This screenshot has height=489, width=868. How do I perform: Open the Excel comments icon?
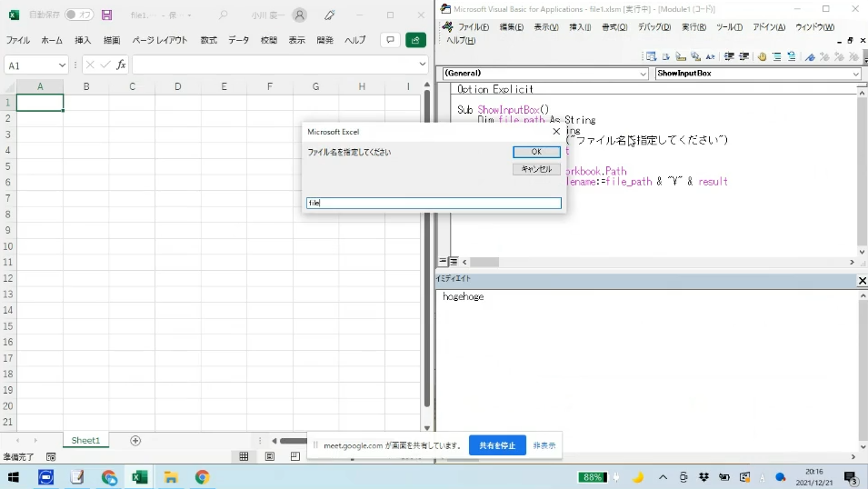(389, 40)
